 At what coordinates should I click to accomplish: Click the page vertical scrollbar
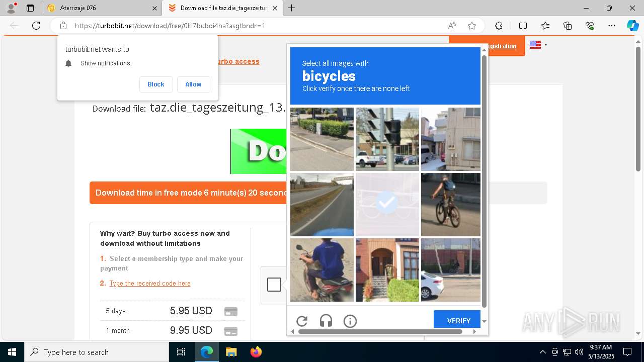[638, 108]
